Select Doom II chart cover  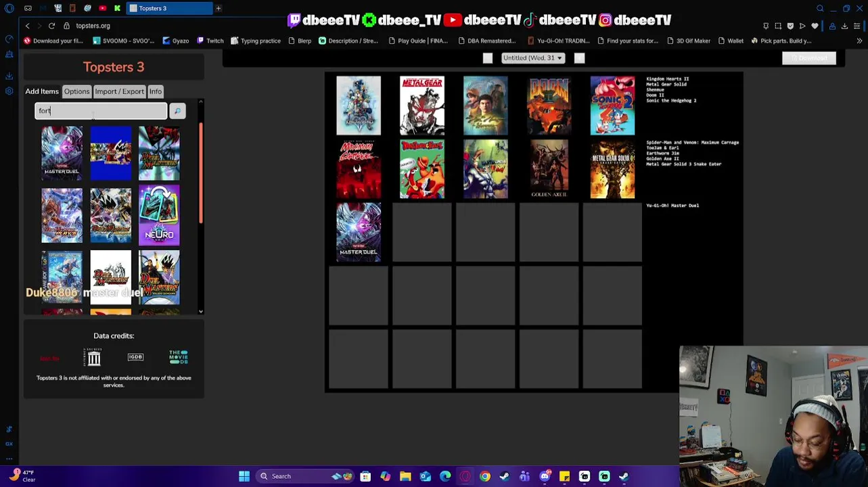(x=549, y=106)
